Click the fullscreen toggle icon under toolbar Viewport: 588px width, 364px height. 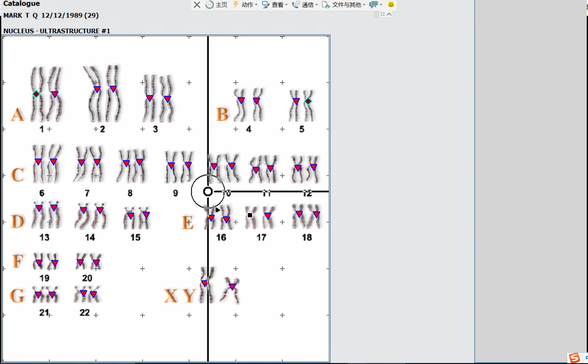383,14
